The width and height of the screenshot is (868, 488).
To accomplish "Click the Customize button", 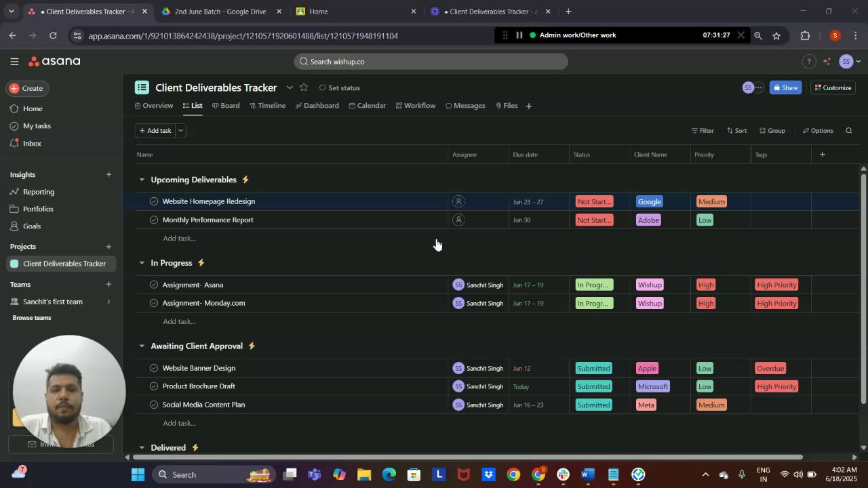I will [833, 87].
